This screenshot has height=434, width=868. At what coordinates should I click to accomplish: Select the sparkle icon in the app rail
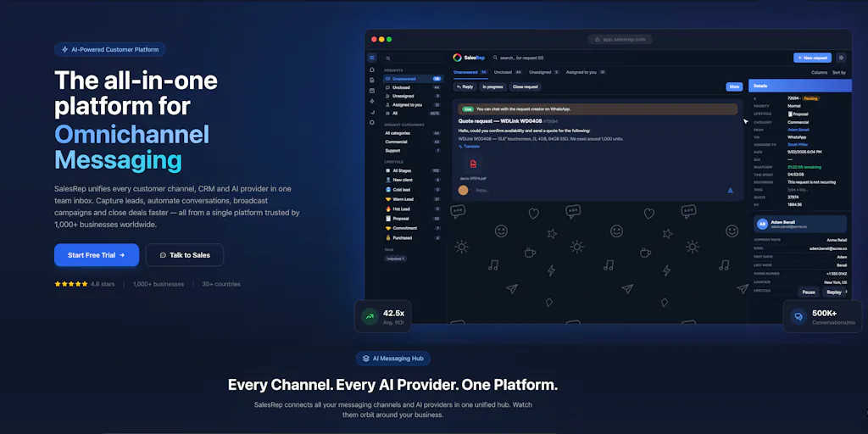point(372,102)
